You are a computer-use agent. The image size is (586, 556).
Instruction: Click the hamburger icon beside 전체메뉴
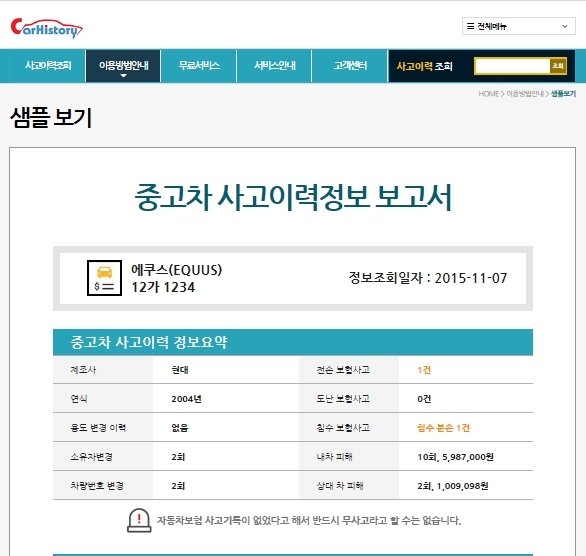click(471, 26)
